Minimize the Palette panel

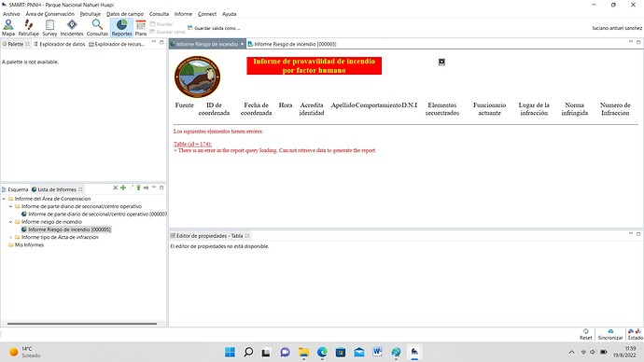click(154, 42)
